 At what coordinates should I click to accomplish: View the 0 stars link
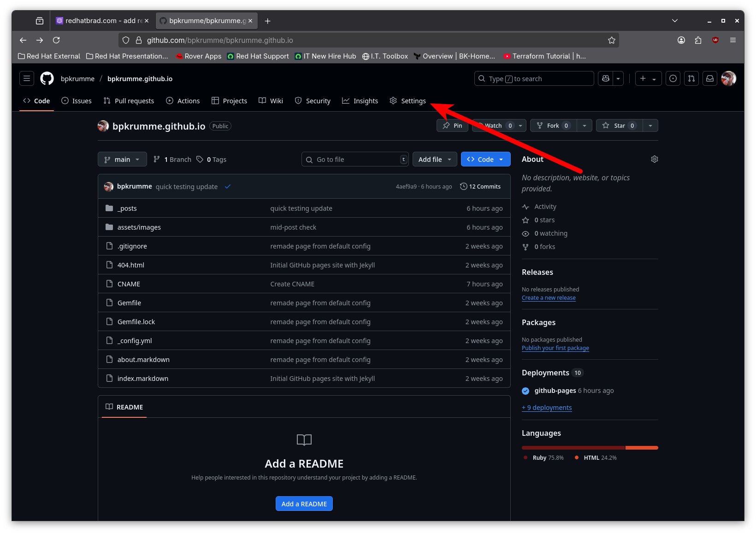point(538,220)
